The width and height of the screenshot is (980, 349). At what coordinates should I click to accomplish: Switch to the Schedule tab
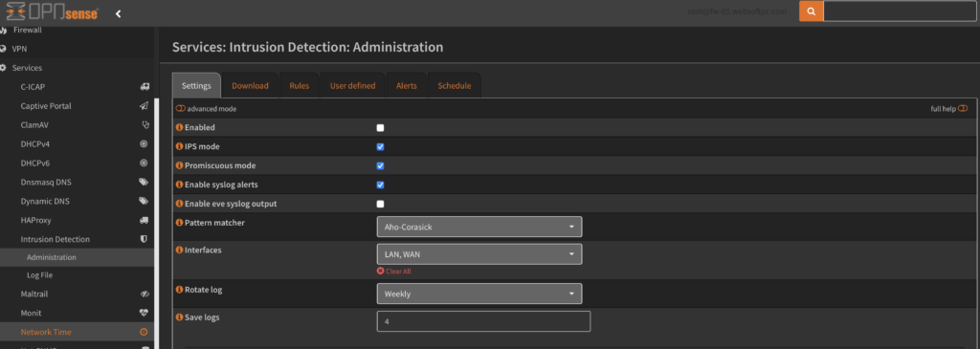click(455, 85)
